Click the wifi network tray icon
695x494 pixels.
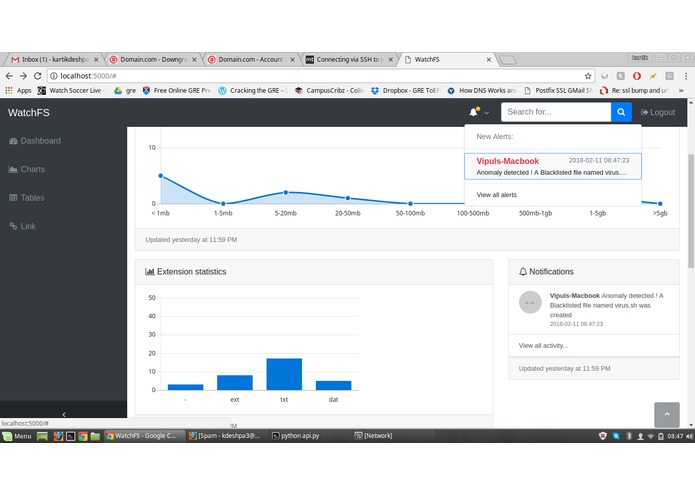[x=651, y=436]
